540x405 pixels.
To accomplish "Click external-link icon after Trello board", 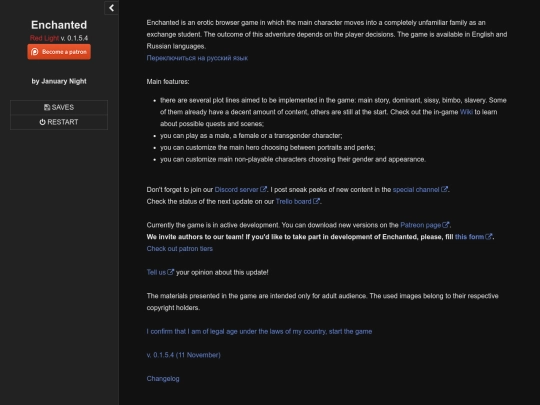I will pos(316,201).
